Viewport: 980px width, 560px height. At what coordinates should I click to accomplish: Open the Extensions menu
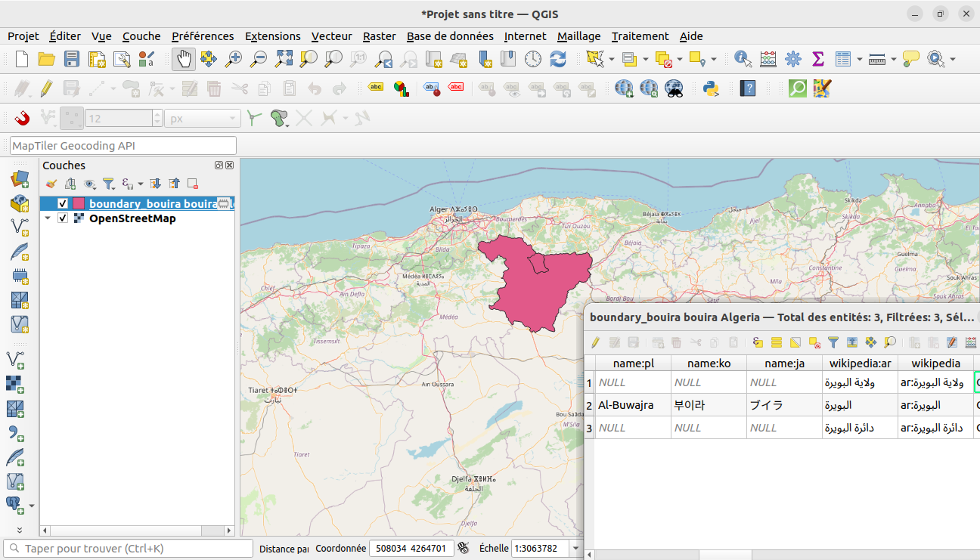[x=273, y=36]
